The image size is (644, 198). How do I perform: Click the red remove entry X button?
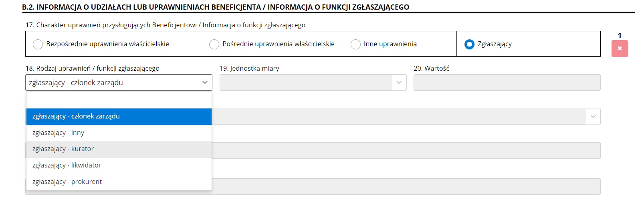click(619, 49)
